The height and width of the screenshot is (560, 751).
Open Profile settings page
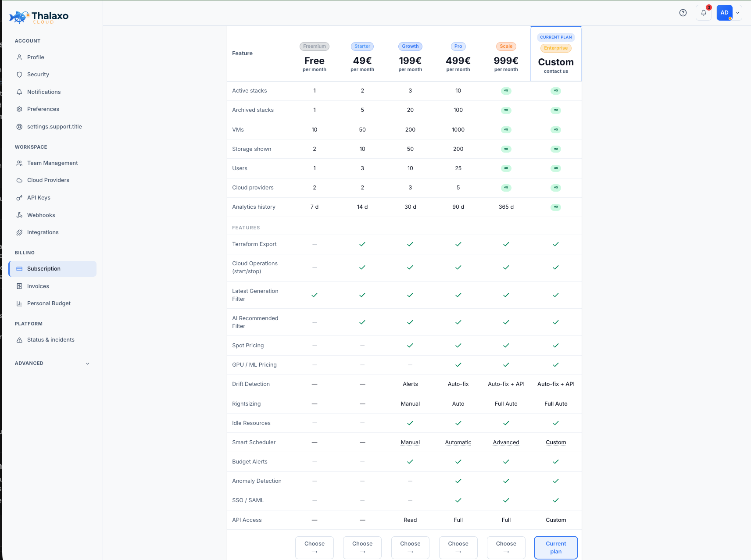click(x=53, y=57)
